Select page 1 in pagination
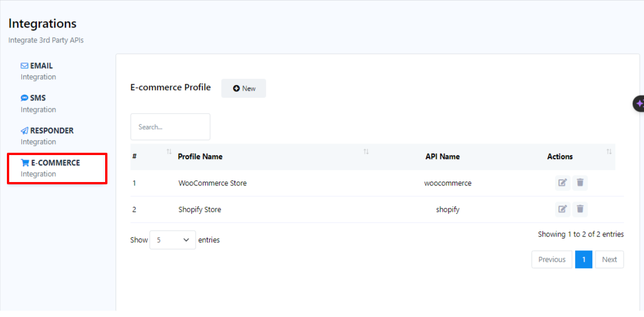644x317 pixels. coord(583,260)
